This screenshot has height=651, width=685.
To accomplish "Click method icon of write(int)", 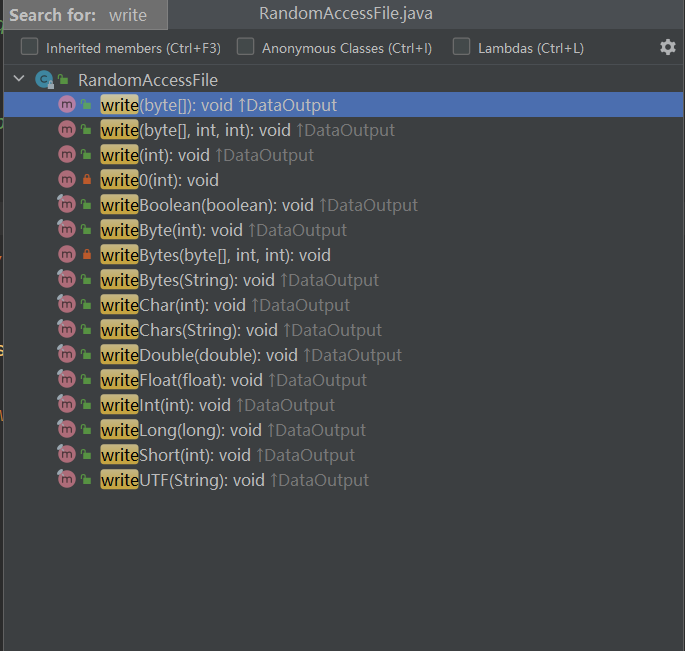I will [x=67, y=155].
